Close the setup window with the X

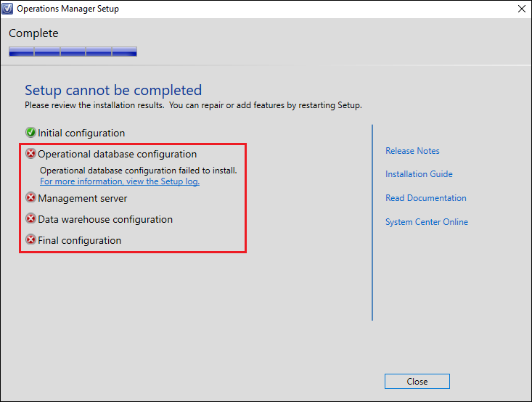pos(522,9)
